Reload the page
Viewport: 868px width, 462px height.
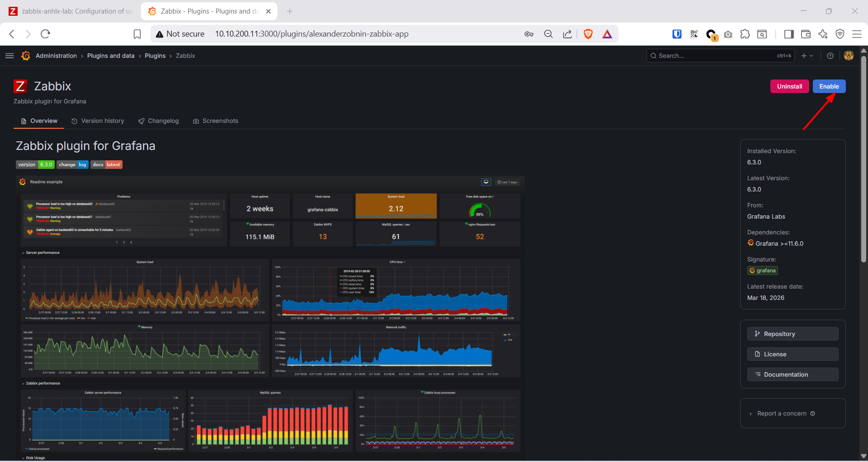pos(46,34)
